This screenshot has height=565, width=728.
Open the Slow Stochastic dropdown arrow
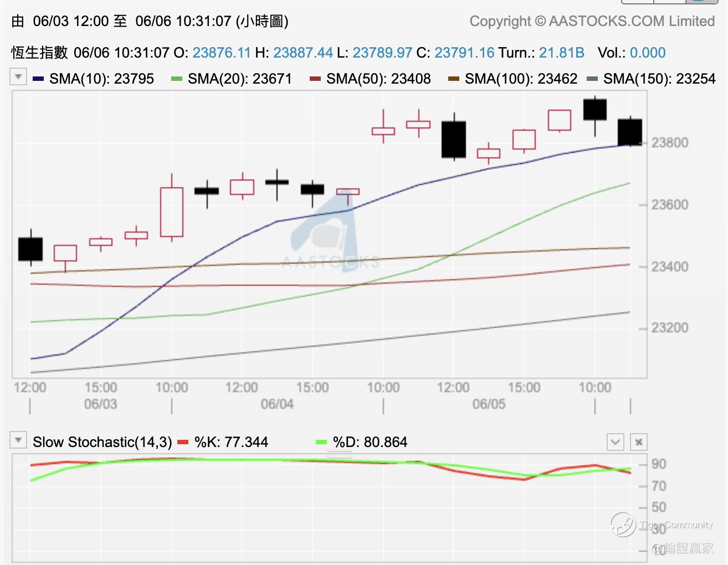(x=18, y=440)
